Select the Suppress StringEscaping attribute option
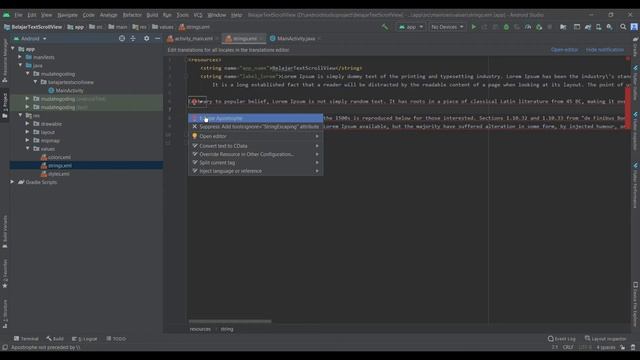 [x=256, y=127]
